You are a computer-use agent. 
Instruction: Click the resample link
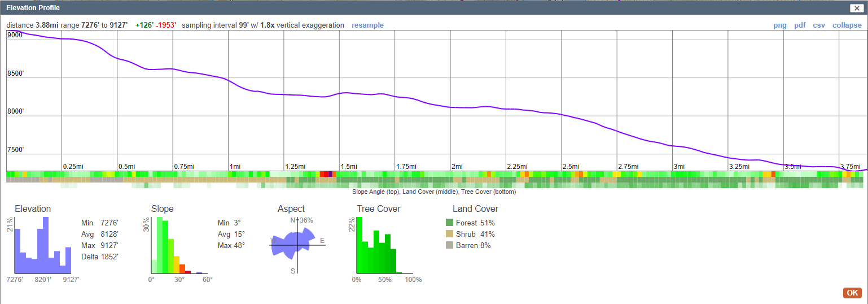click(x=367, y=25)
